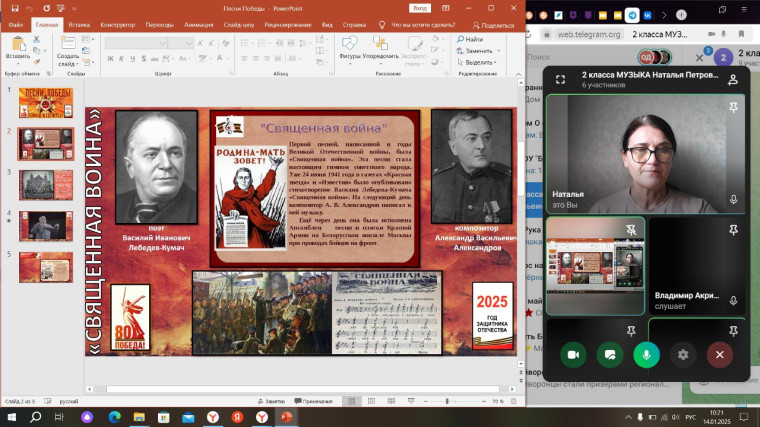Switch to Reading view icon
The image size is (760, 427).
pyautogui.click(x=391, y=401)
